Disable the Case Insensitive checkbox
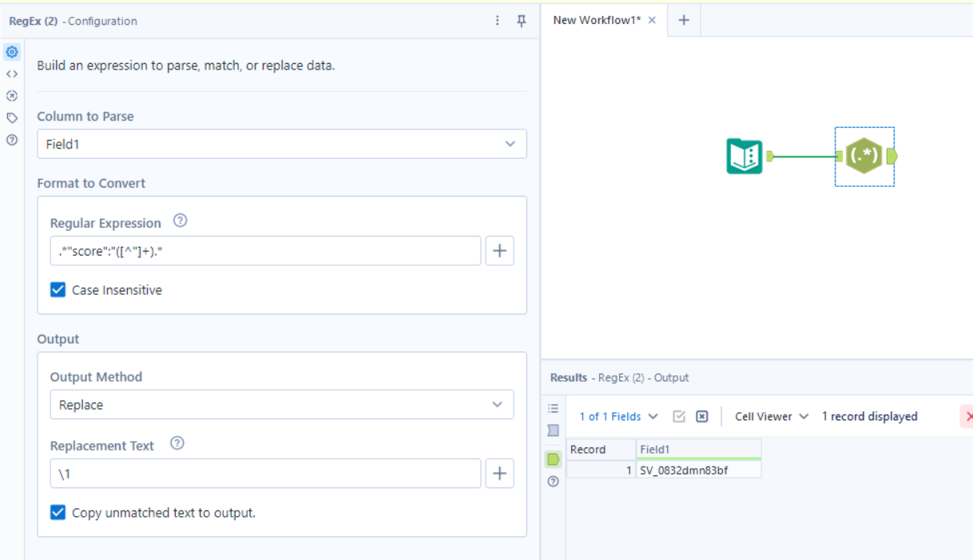The image size is (973, 560). [x=58, y=290]
